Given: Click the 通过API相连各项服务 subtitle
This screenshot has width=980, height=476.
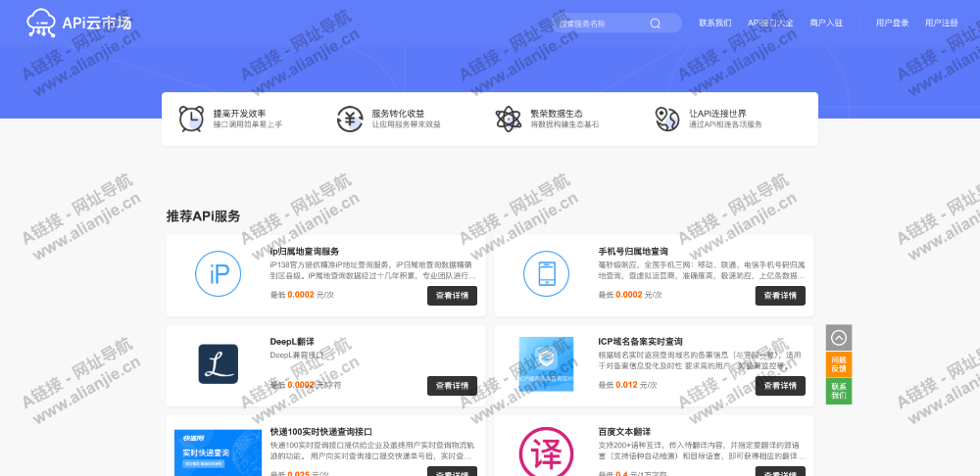Looking at the screenshot, I should click(725, 125).
